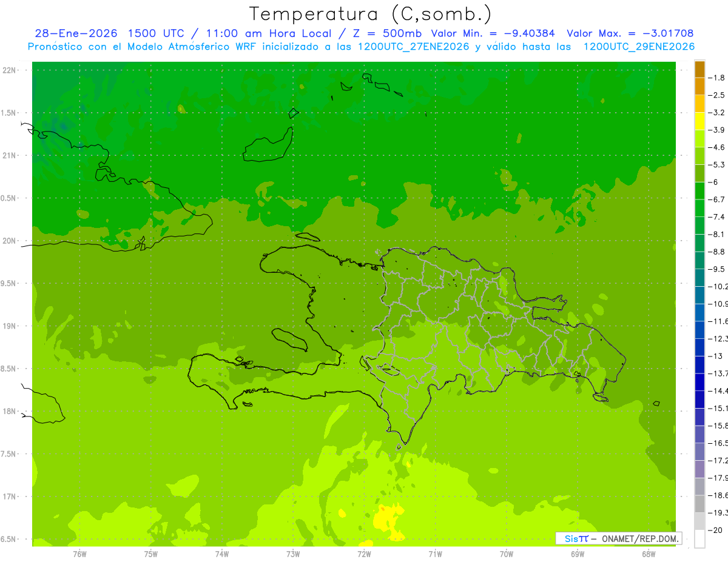Click the "6.5N" latitude label

point(9,539)
